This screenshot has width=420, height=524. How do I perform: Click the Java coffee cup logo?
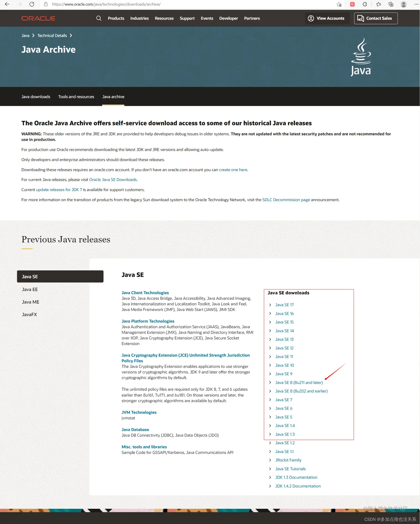(x=361, y=57)
